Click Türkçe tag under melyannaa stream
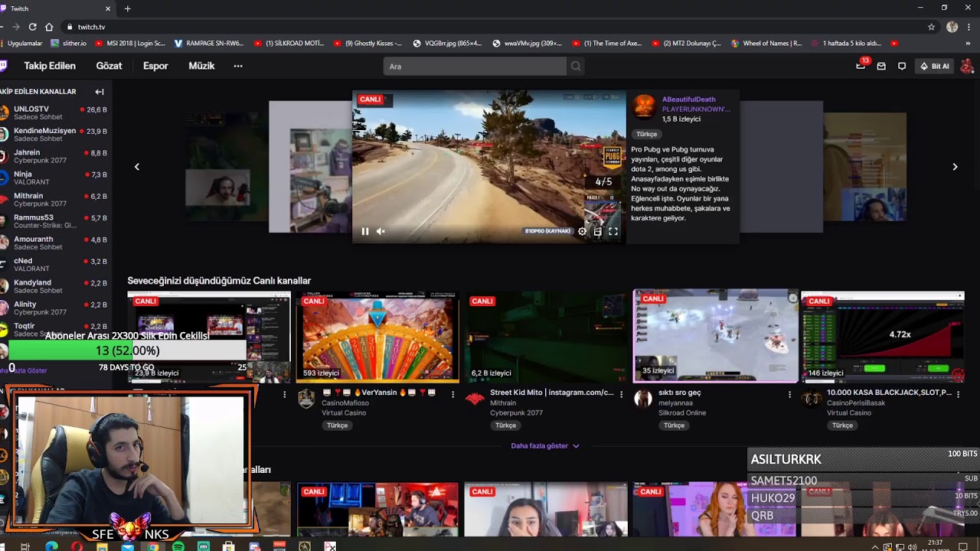The width and height of the screenshot is (980, 551). point(674,425)
